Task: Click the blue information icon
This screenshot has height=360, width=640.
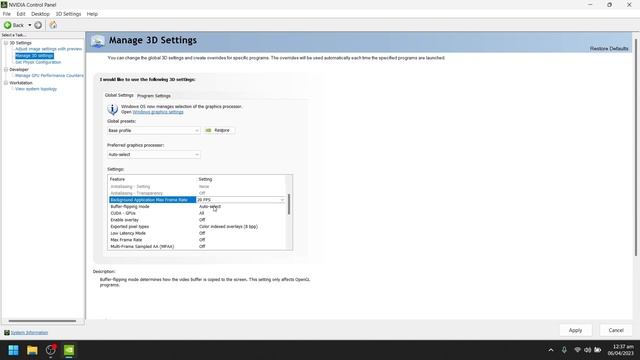Action: [112, 109]
